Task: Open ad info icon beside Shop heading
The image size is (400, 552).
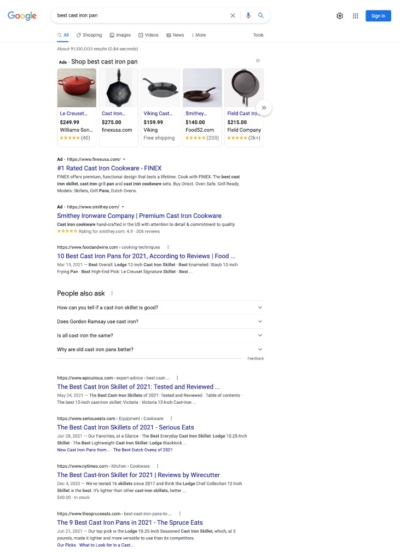Action: 258,61
